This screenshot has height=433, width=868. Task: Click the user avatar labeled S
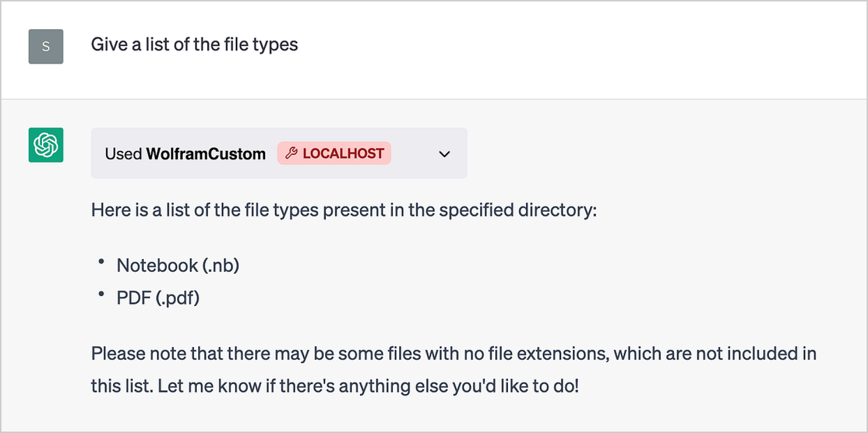click(46, 47)
